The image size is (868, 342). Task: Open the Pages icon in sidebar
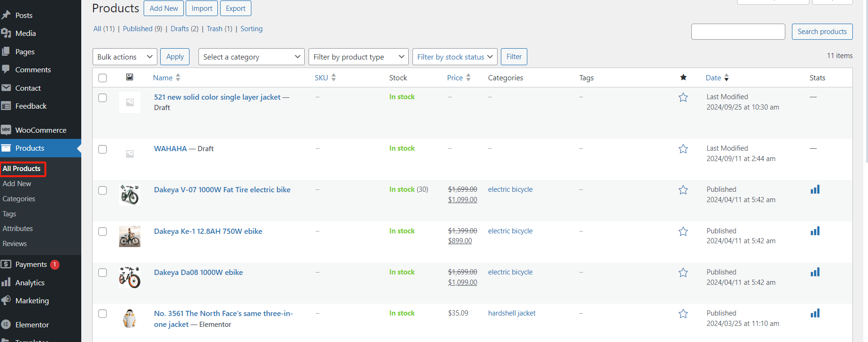[x=6, y=51]
